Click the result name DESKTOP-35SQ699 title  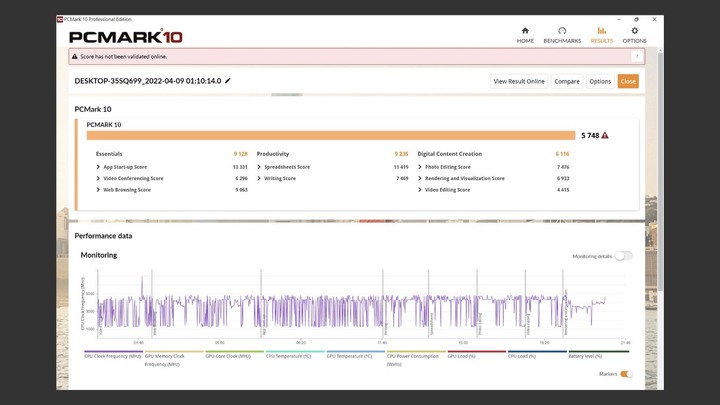pos(148,81)
